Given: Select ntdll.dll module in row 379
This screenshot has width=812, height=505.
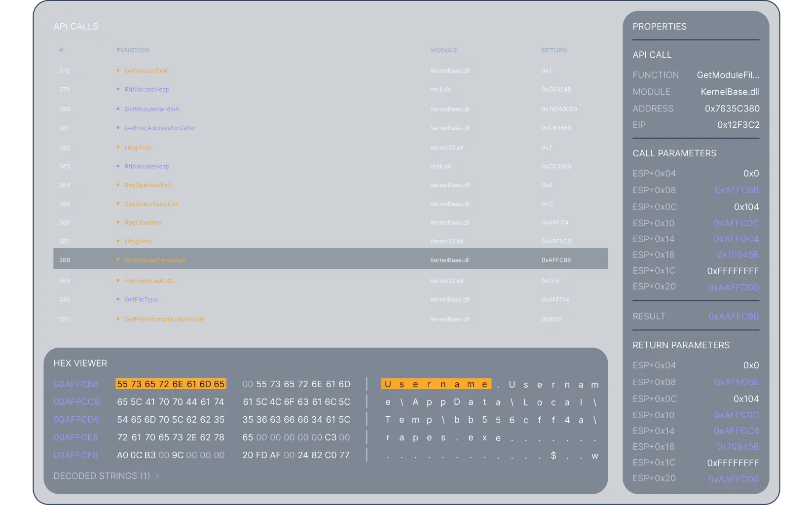Looking at the screenshot, I should [x=440, y=89].
